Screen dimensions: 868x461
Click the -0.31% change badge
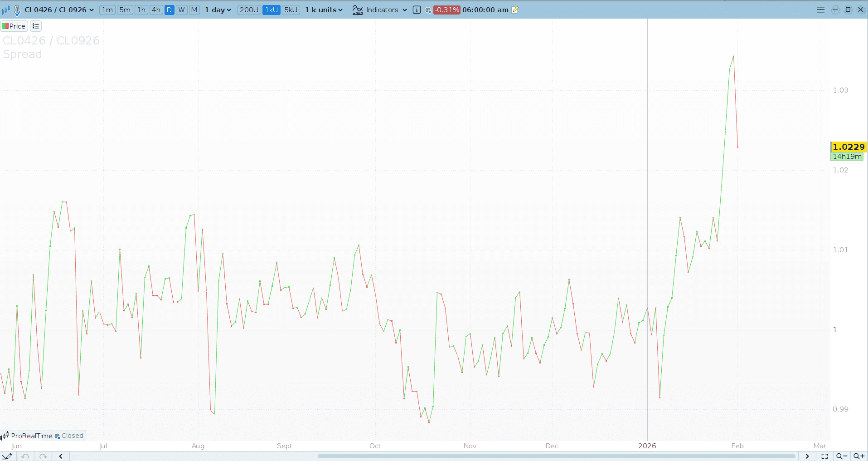pyautogui.click(x=447, y=10)
